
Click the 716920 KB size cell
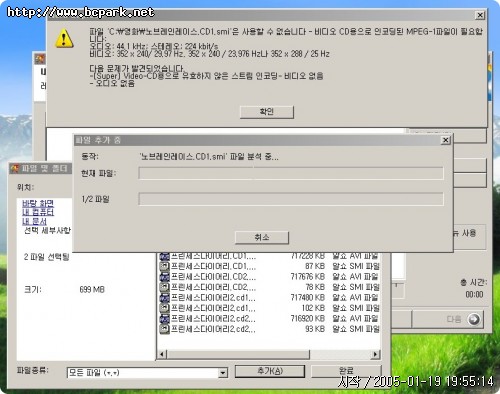[307, 319]
